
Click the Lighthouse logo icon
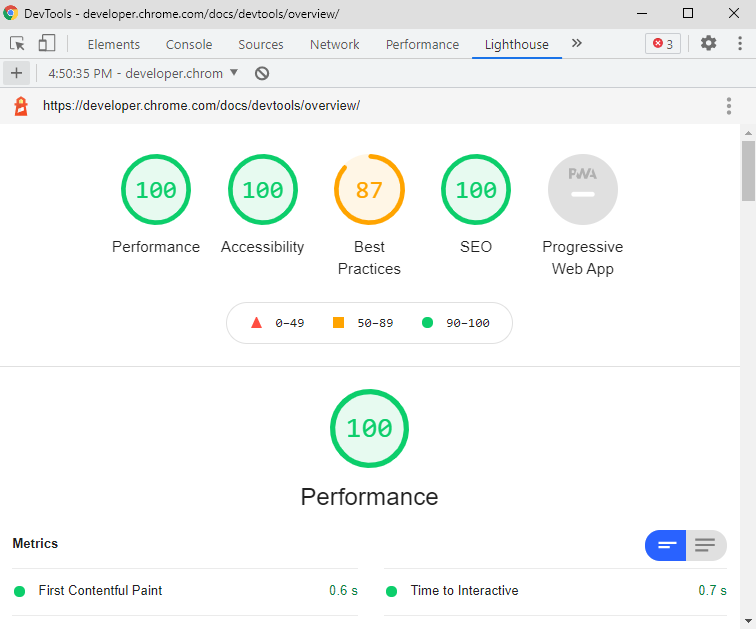click(21, 106)
